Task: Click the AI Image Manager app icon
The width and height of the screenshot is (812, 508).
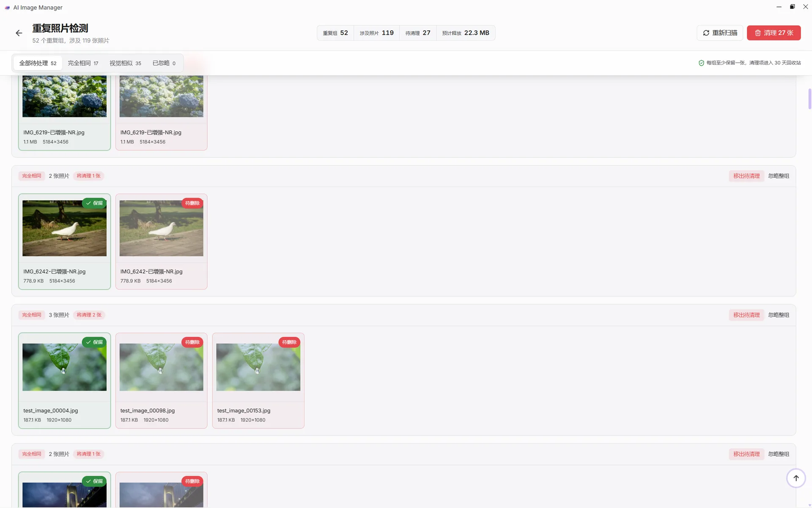Action: click(x=7, y=8)
